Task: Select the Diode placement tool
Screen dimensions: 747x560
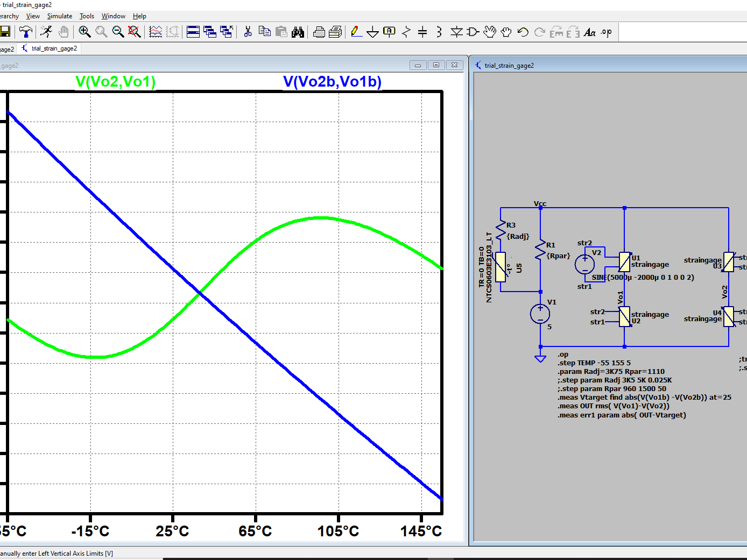Action: click(x=456, y=32)
